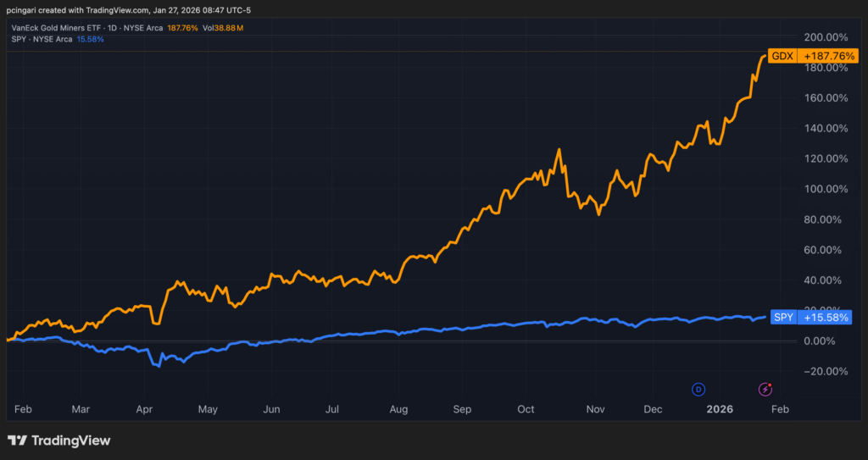Click the Nov label on time axis
The height and width of the screenshot is (460, 868).
pyautogui.click(x=595, y=409)
